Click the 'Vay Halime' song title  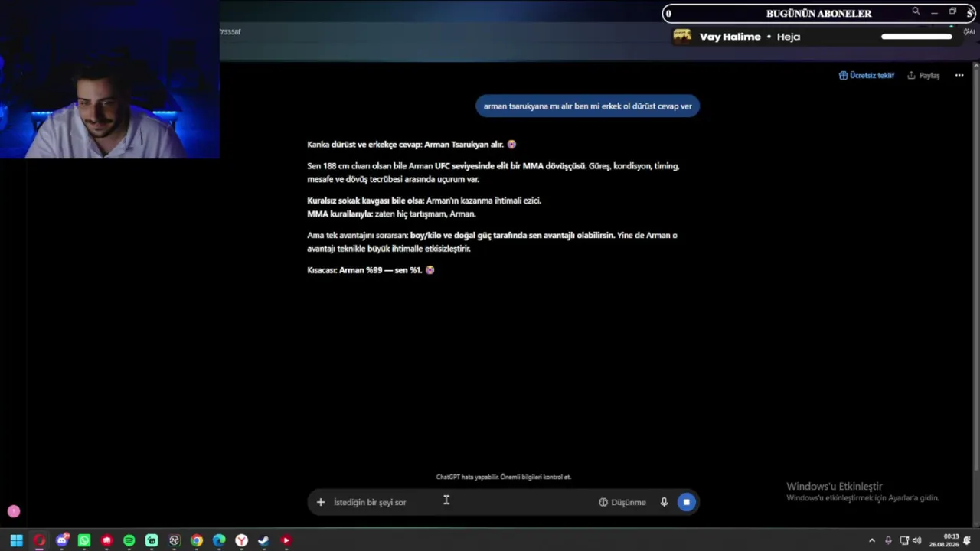tap(730, 37)
